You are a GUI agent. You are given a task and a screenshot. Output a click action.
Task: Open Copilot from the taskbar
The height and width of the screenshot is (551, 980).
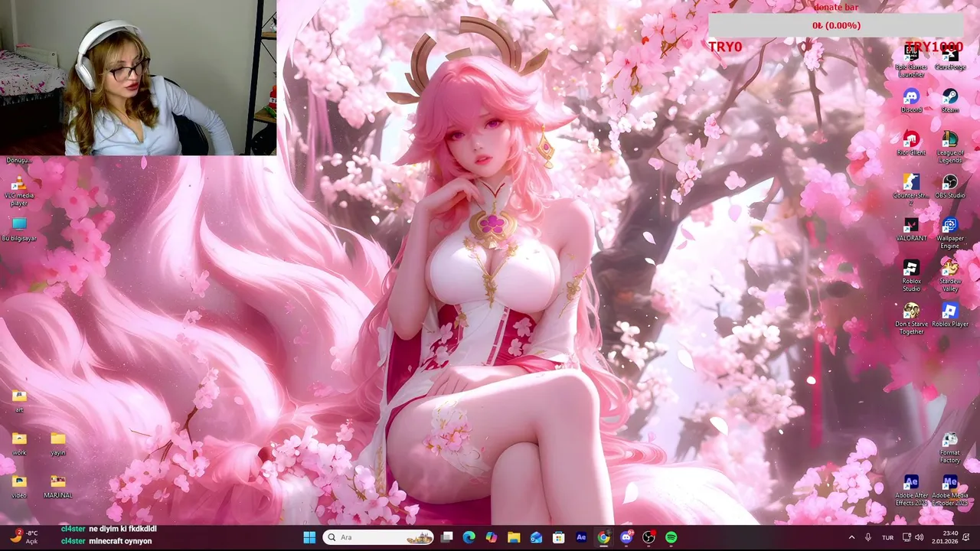tap(492, 537)
